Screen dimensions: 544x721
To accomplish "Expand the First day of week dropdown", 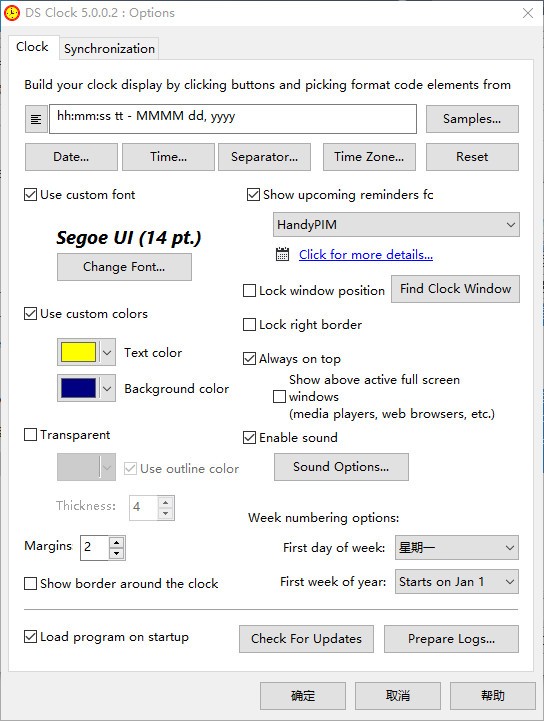I will coord(457,548).
